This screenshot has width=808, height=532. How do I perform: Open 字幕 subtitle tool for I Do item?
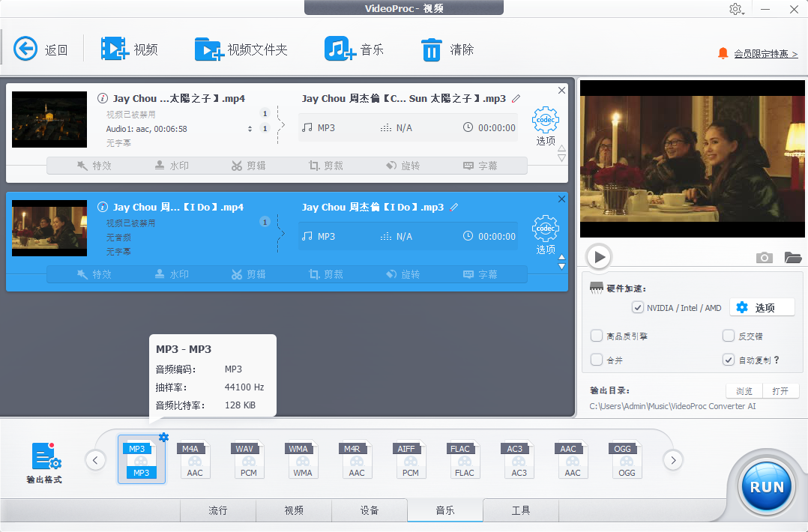(480, 274)
